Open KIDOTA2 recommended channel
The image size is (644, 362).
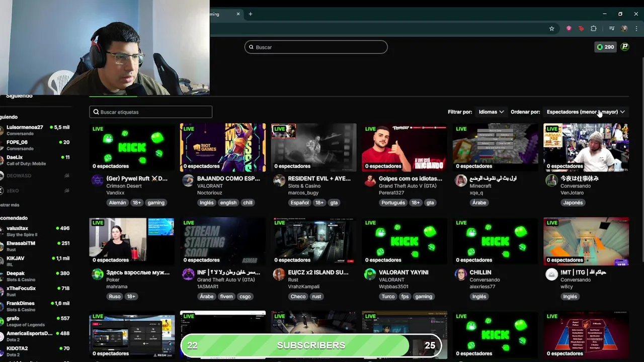(x=35, y=351)
